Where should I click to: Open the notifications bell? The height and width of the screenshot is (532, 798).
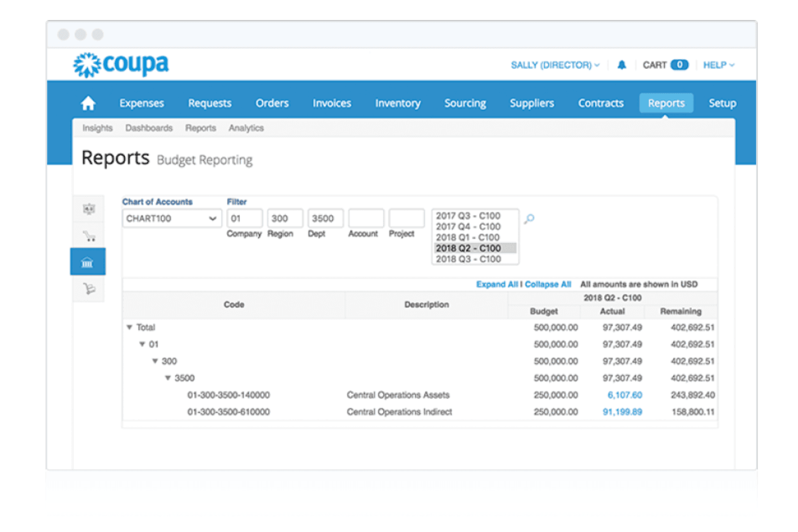tap(622, 65)
